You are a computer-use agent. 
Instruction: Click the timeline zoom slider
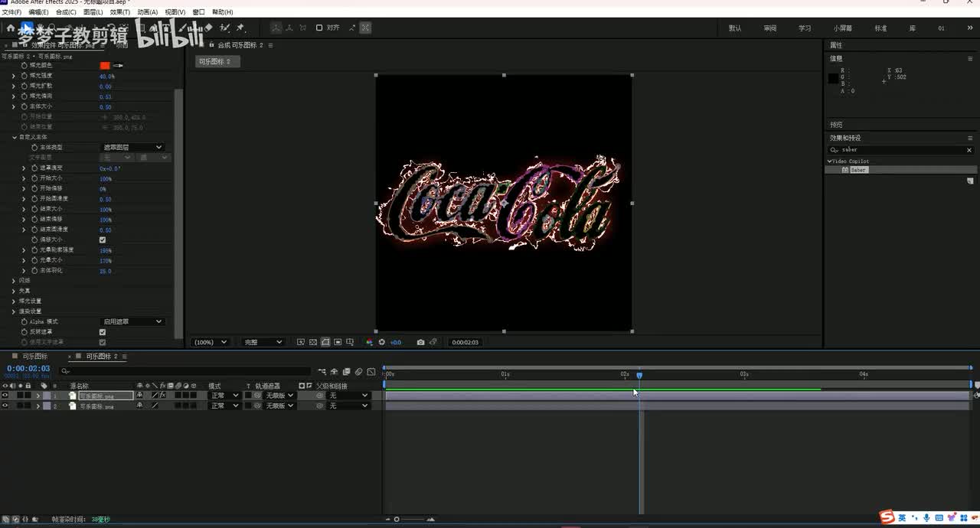tap(397, 520)
